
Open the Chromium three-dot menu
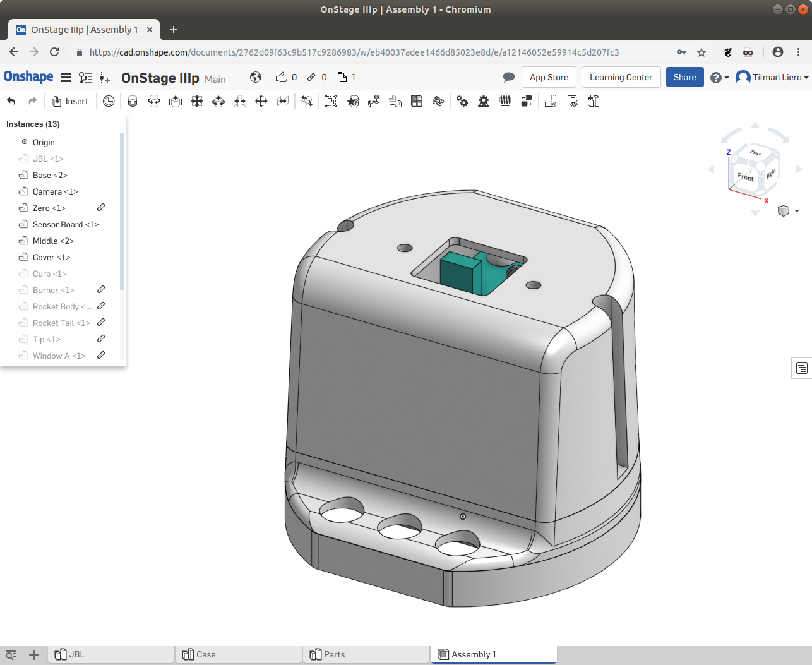point(799,52)
